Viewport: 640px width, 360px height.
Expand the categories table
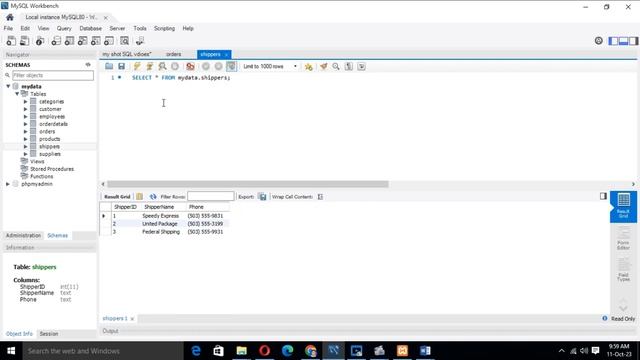coord(25,102)
